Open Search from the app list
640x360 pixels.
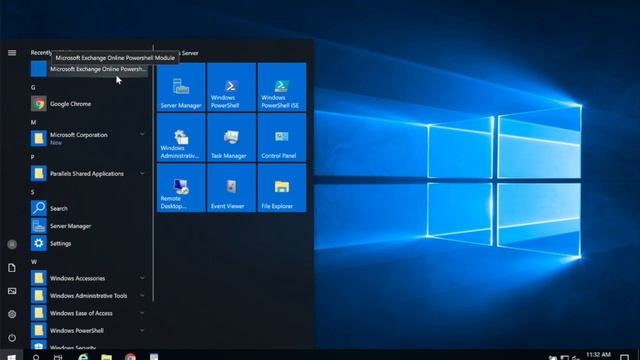tap(89, 208)
